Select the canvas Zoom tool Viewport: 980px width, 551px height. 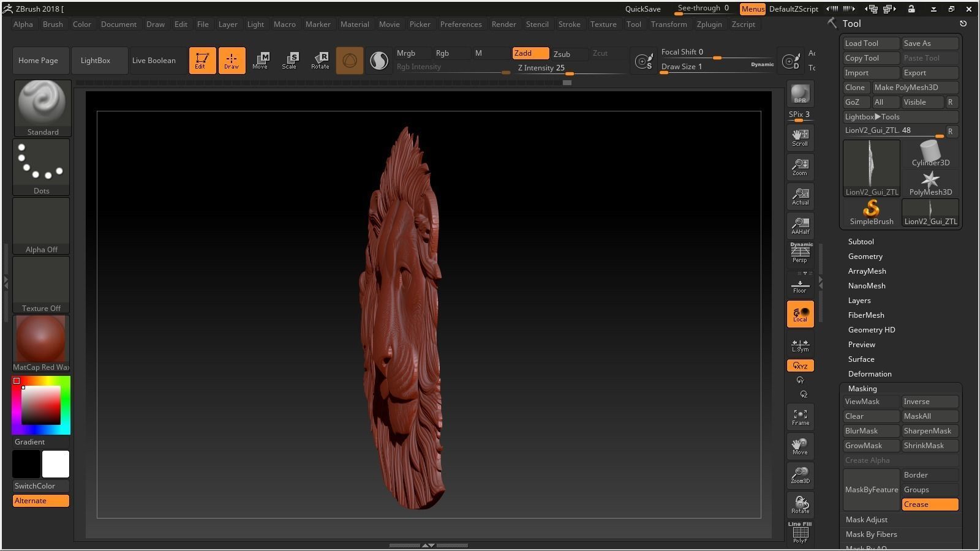tap(800, 167)
